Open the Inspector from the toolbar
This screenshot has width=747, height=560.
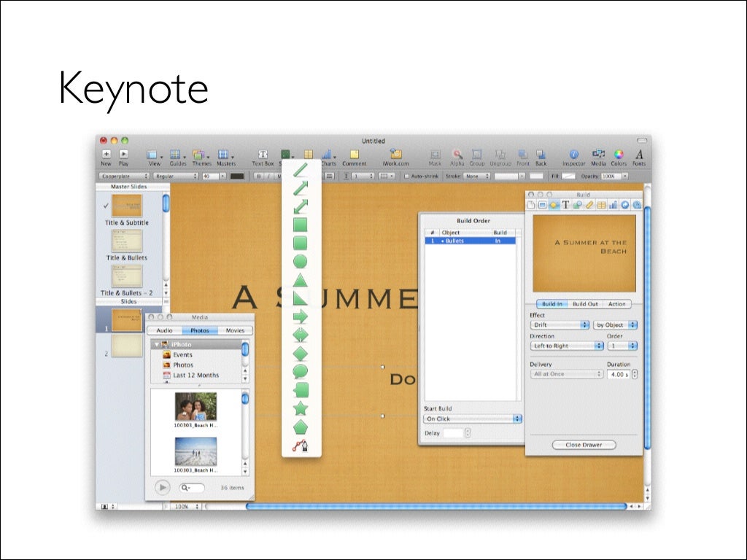(573, 155)
